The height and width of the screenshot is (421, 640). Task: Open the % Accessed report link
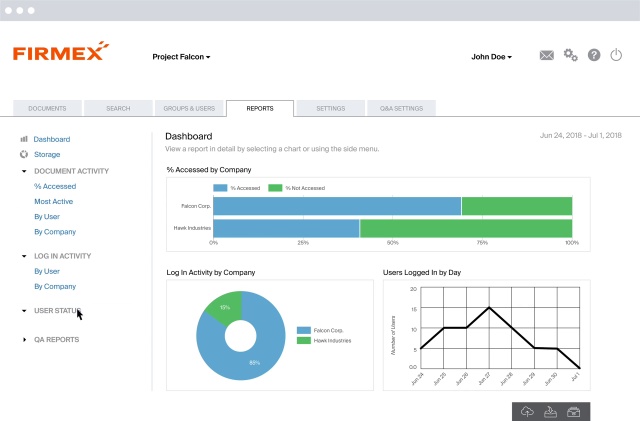(x=55, y=186)
